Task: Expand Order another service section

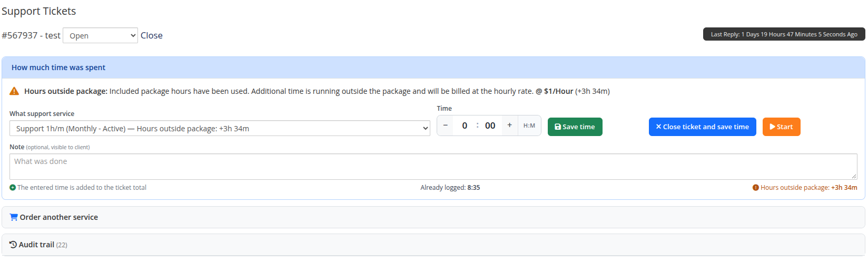Action: [433, 217]
